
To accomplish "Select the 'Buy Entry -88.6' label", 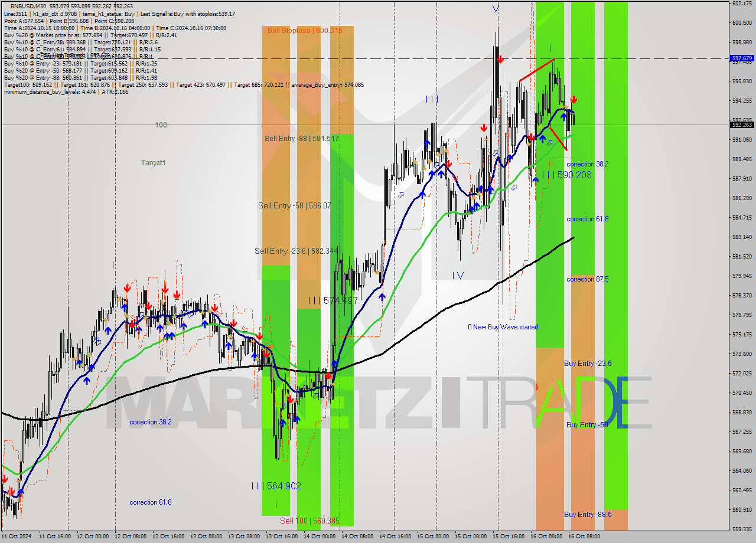I will (588, 514).
